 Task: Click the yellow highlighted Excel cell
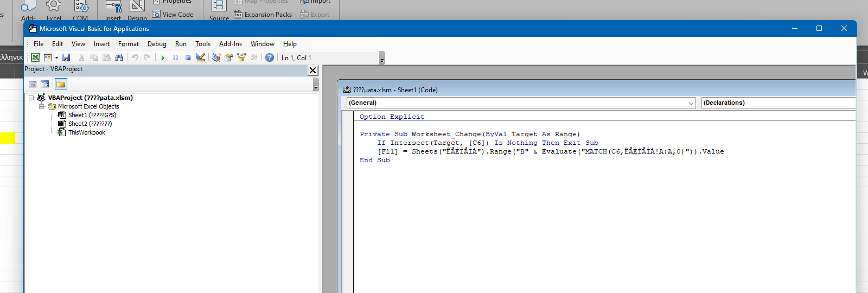8,138
